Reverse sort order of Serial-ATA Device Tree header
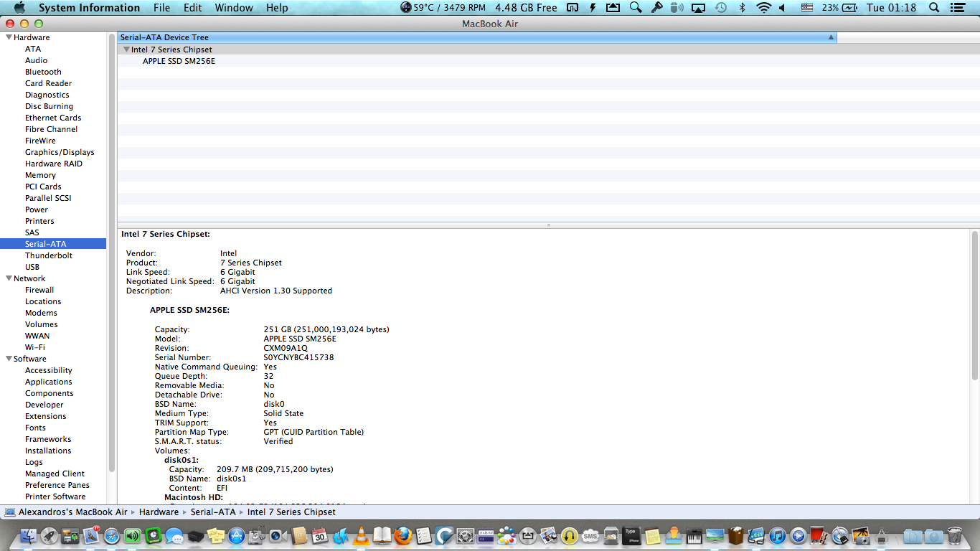The height and width of the screenshot is (551, 980). click(477, 37)
